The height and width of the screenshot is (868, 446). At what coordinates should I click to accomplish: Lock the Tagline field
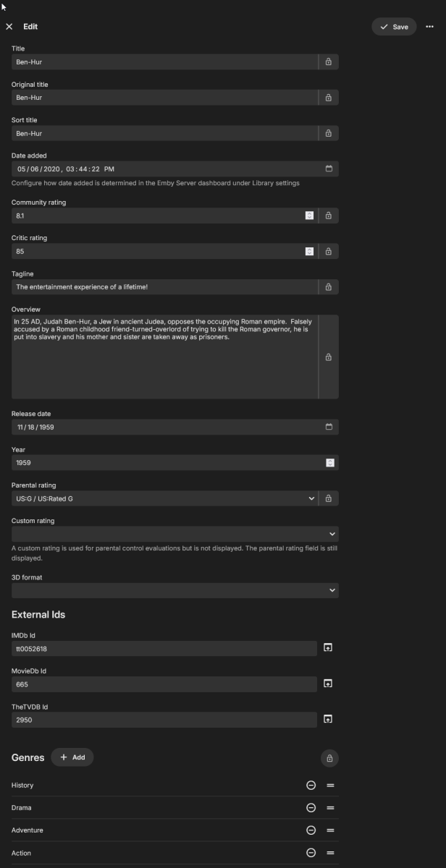pyautogui.click(x=328, y=286)
